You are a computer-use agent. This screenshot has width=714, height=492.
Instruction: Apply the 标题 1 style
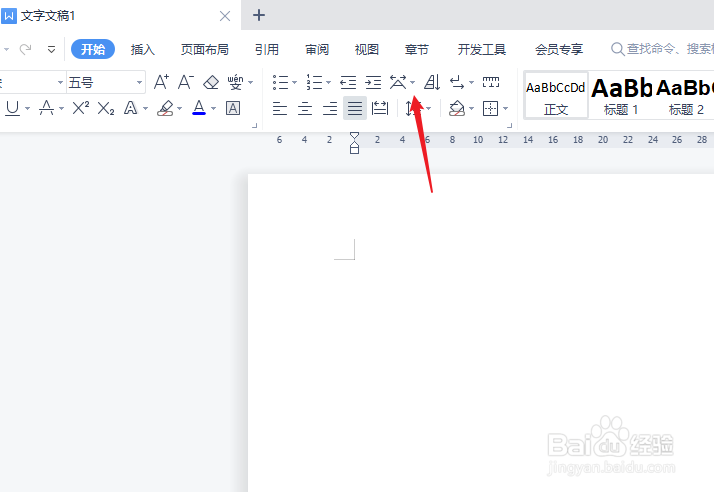621,95
